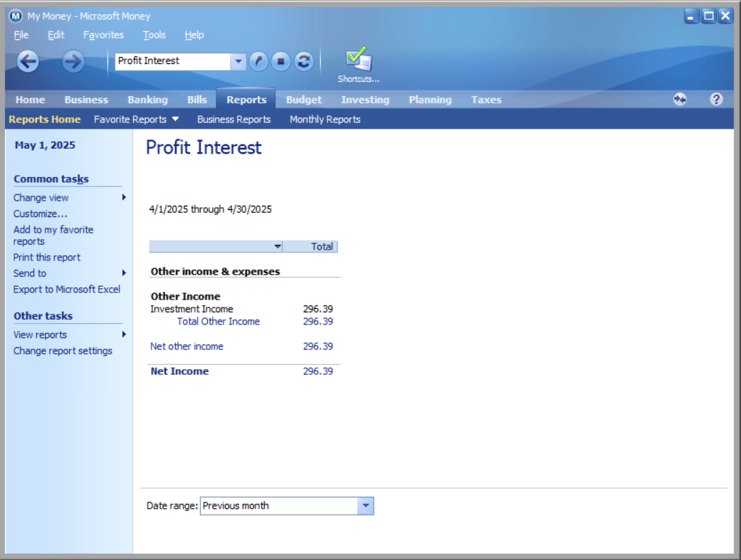Open the Tools menu
The width and height of the screenshot is (741, 560).
(154, 35)
